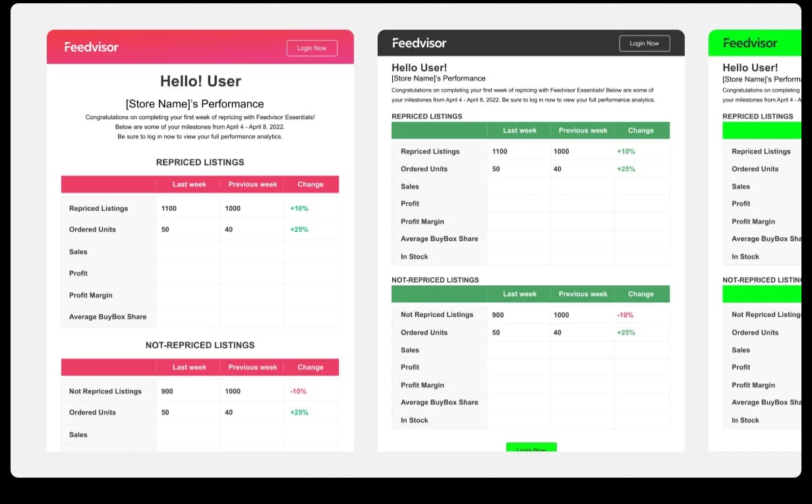Click the green Login Now button below the dark template tables

531,447
